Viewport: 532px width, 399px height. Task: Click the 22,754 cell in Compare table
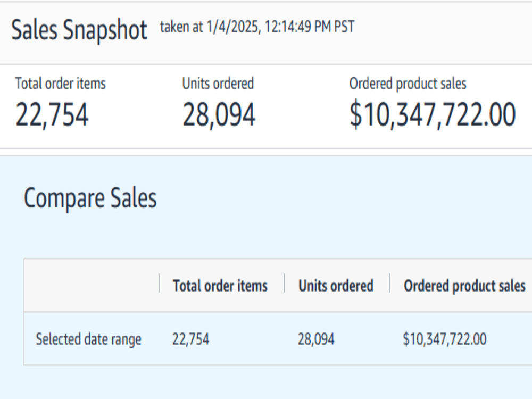[x=190, y=339]
